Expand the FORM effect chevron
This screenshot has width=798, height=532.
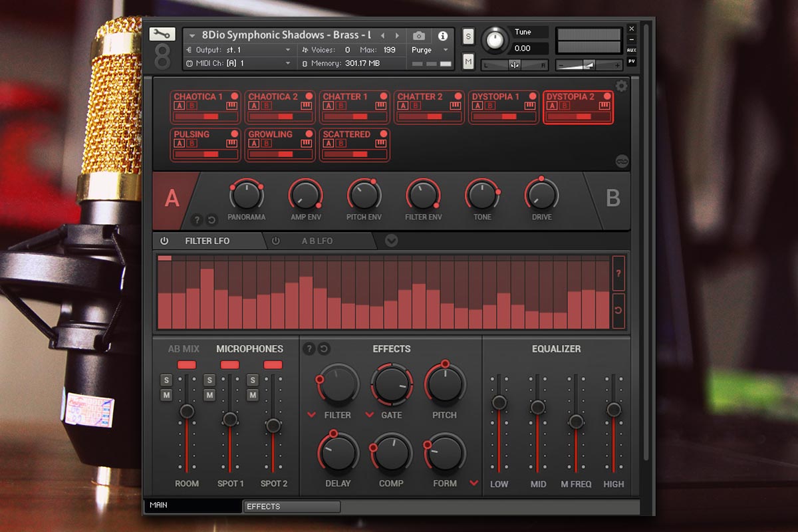(474, 483)
